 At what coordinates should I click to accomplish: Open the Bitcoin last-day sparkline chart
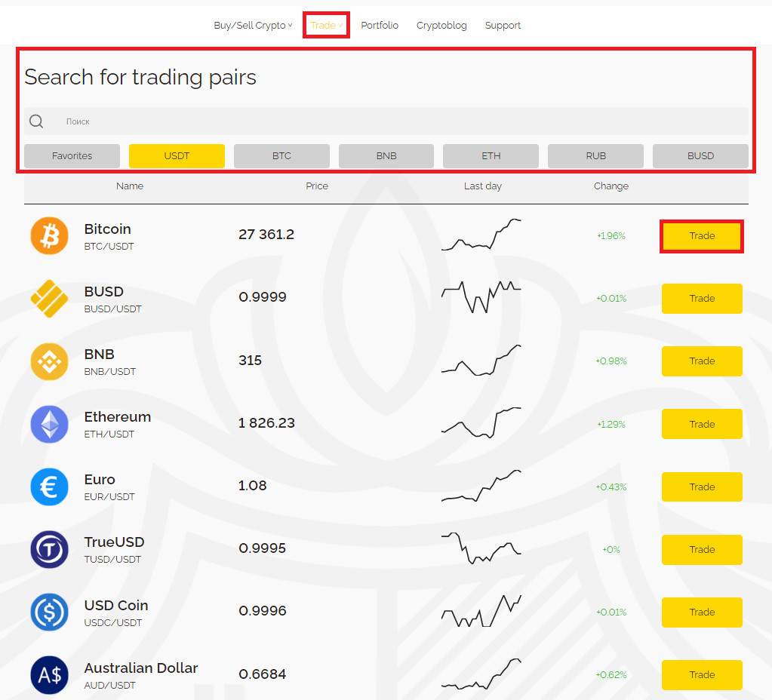tap(481, 235)
